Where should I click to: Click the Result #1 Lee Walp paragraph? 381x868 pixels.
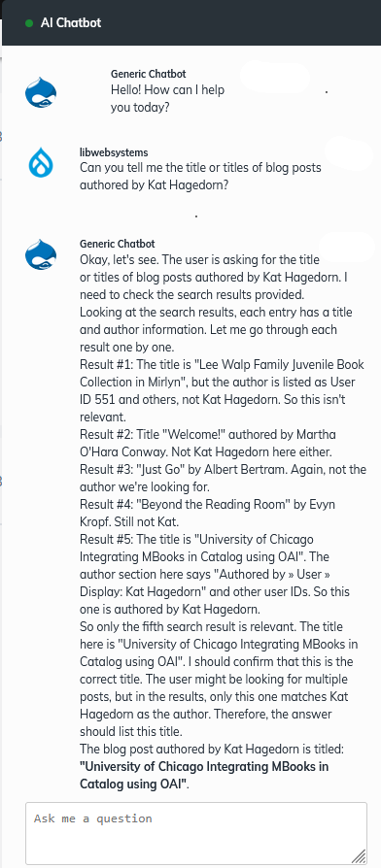tap(222, 390)
